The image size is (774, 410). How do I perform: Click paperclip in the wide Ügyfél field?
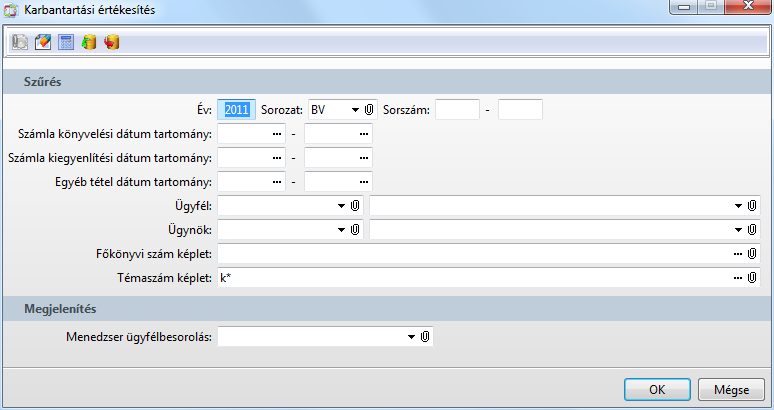pyautogui.click(x=752, y=205)
